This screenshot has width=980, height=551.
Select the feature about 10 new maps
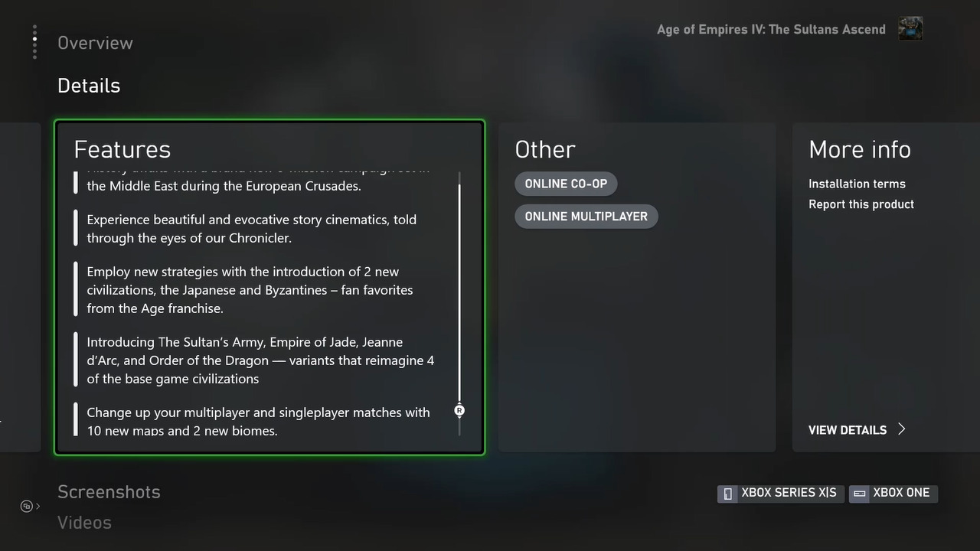pyautogui.click(x=258, y=421)
